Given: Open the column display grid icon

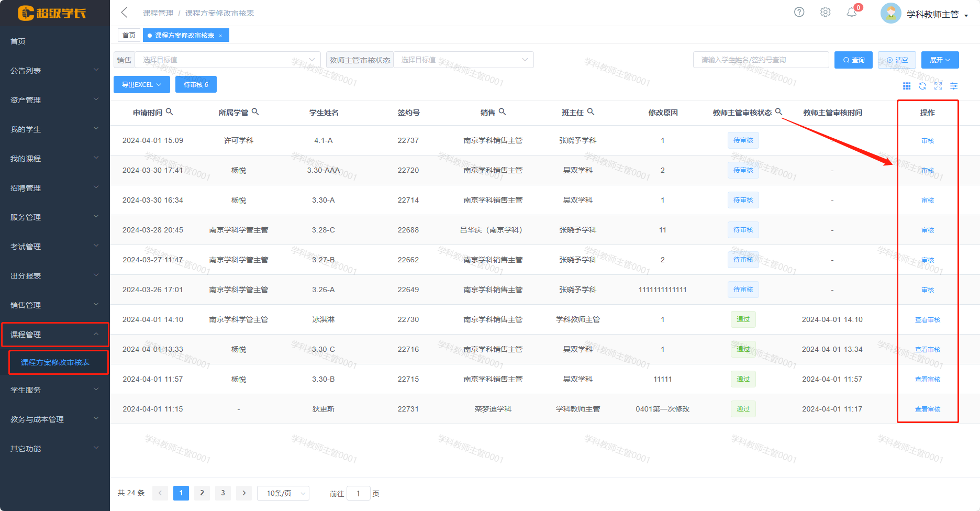Looking at the screenshot, I should (907, 86).
